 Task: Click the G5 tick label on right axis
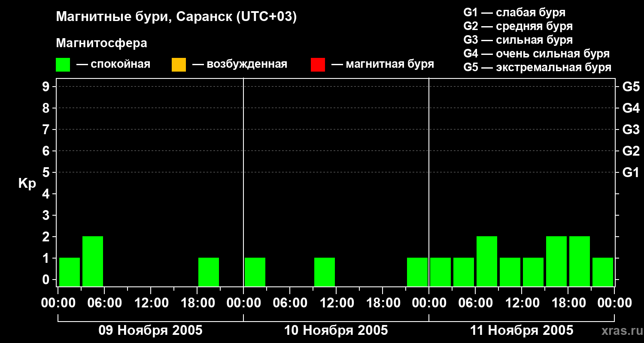[631, 87]
